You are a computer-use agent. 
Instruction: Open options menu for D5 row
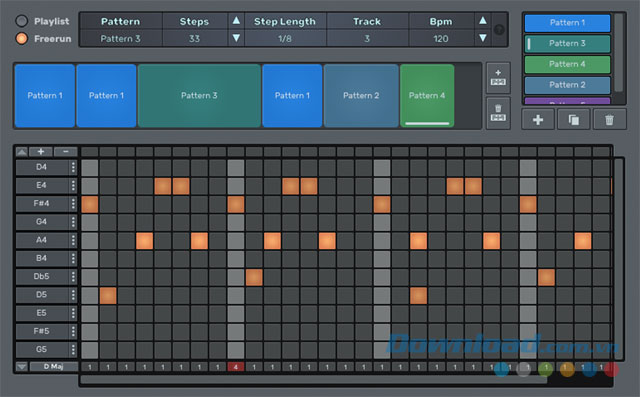coord(73,295)
